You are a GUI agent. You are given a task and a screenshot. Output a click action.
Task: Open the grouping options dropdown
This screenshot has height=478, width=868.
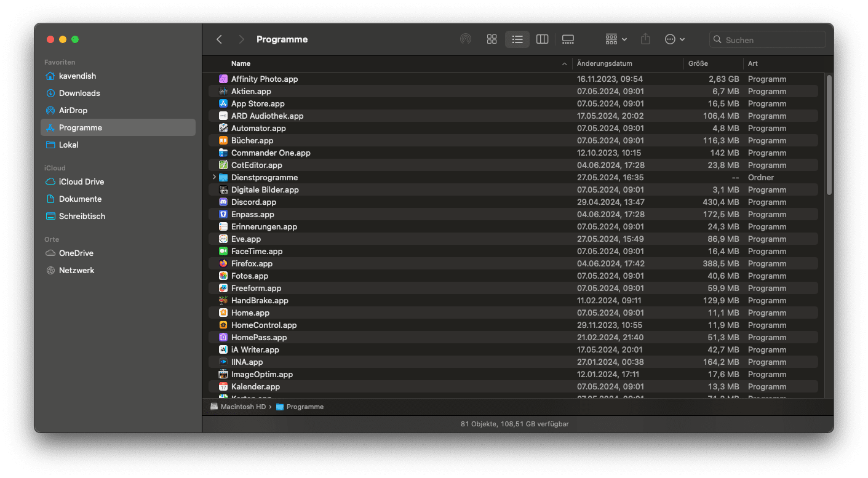pyautogui.click(x=616, y=39)
